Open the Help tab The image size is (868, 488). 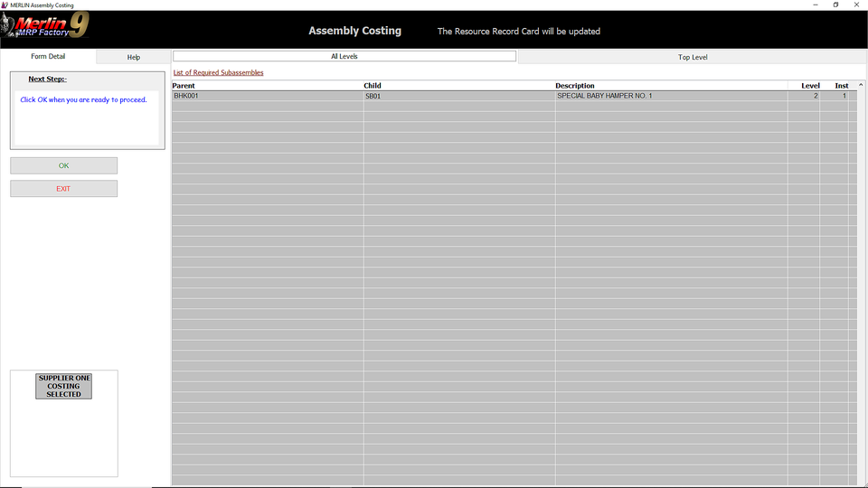click(133, 57)
